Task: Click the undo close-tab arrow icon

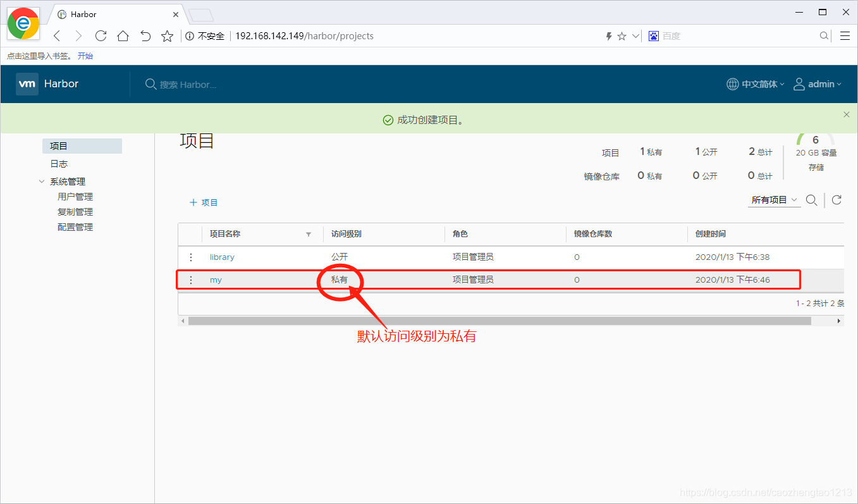Action: pos(145,36)
